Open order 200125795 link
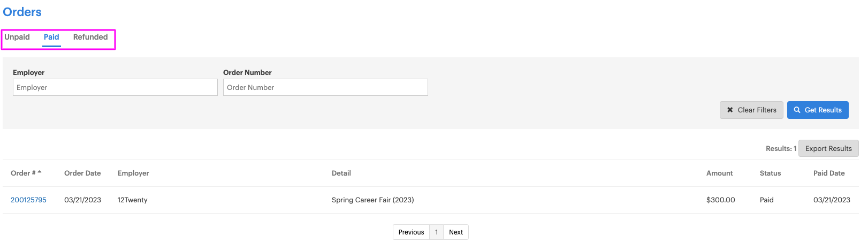The image size is (868, 250). (28, 200)
